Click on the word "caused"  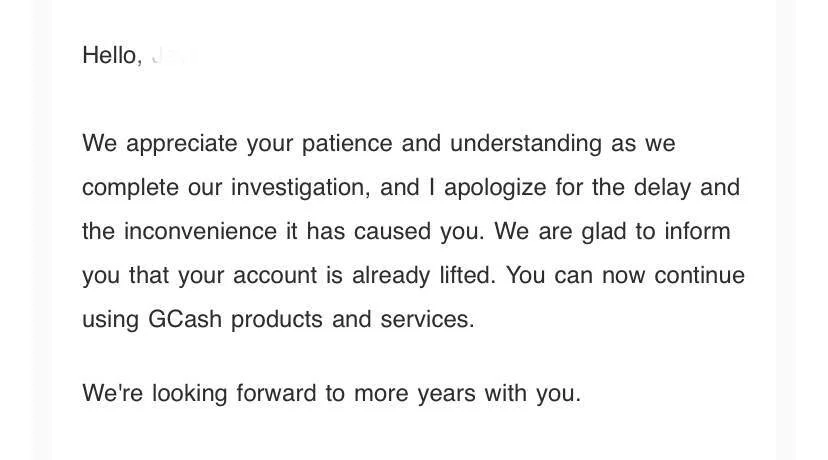coord(392,231)
